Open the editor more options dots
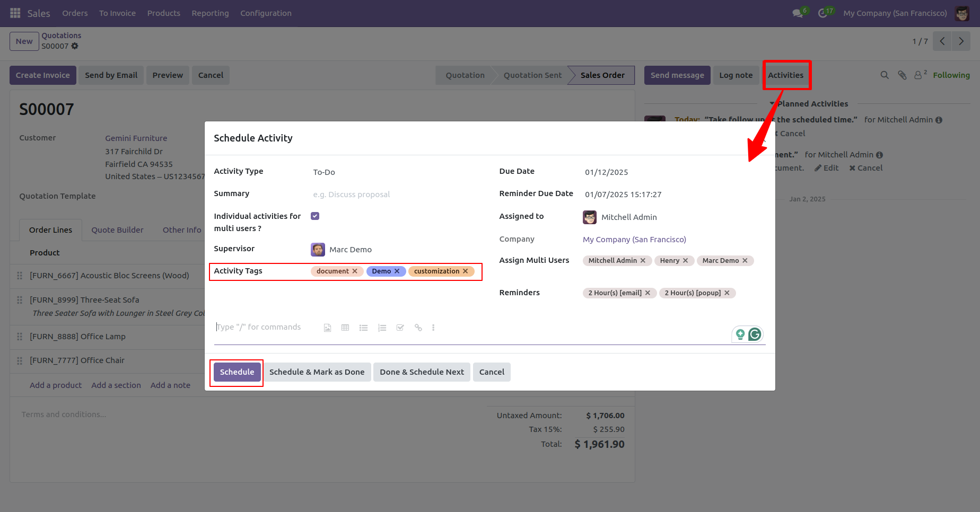 pyautogui.click(x=433, y=328)
